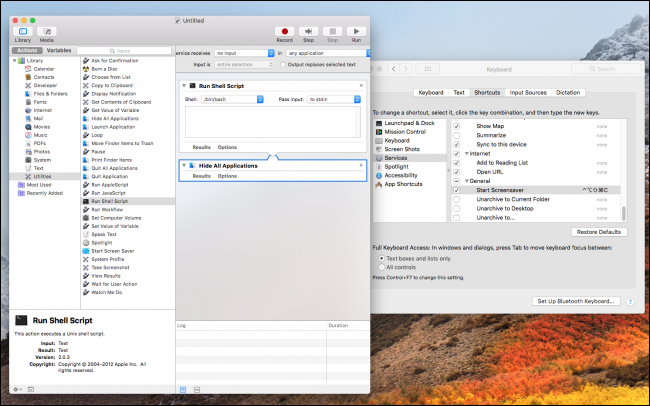Choose the Utilities category
The image size is (650, 406).
tap(42, 176)
